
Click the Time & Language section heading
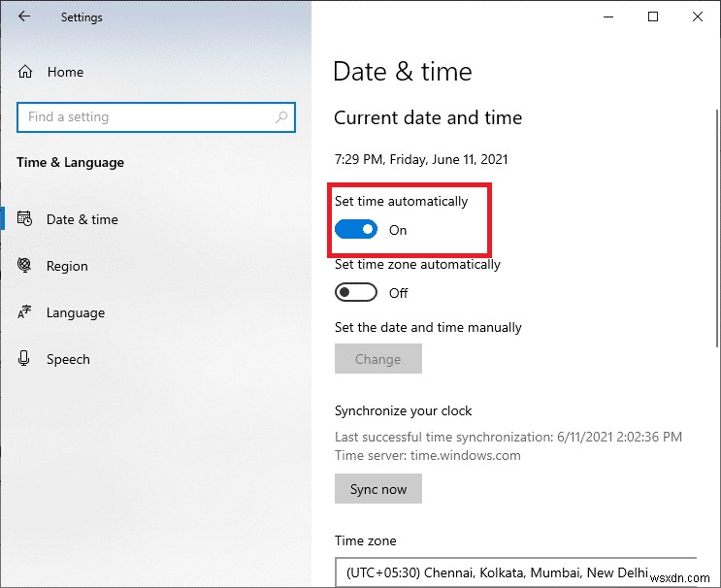tap(70, 162)
